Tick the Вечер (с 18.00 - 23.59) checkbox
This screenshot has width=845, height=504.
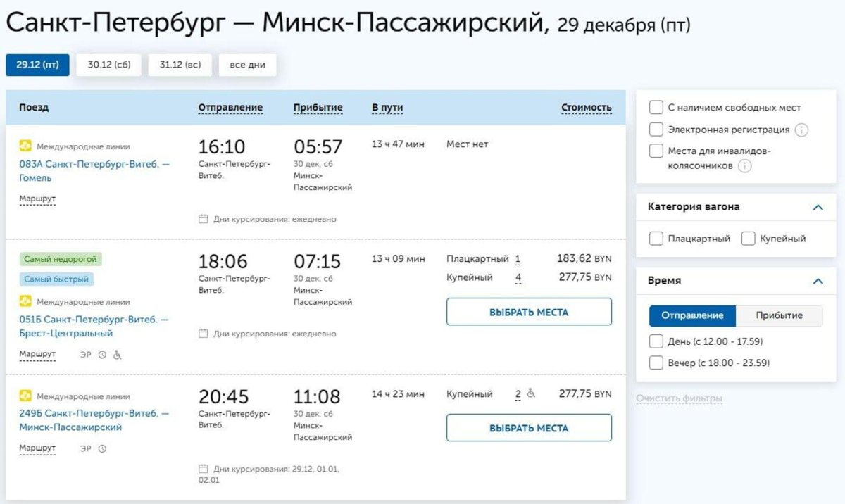tap(656, 363)
